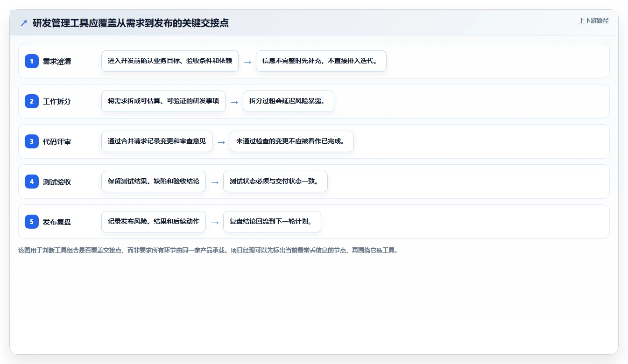Click the box 未通过检查的变更不应被看作已完成。

pyautogui.click(x=292, y=141)
